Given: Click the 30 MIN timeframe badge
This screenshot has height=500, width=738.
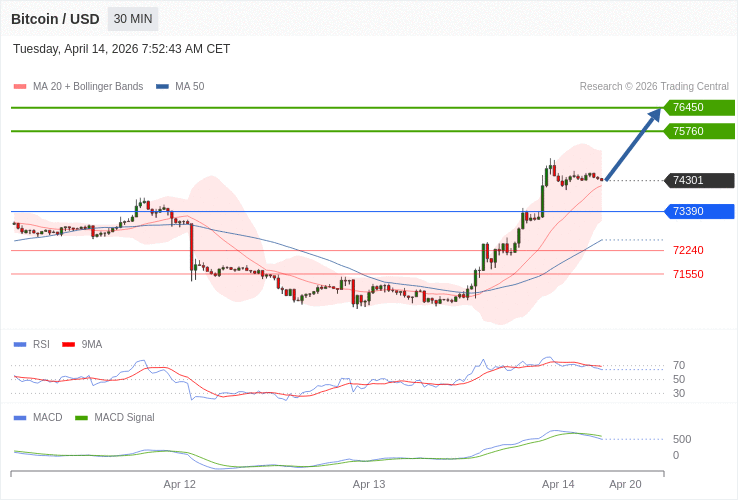Looking at the screenshot, I should [x=133, y=19].
